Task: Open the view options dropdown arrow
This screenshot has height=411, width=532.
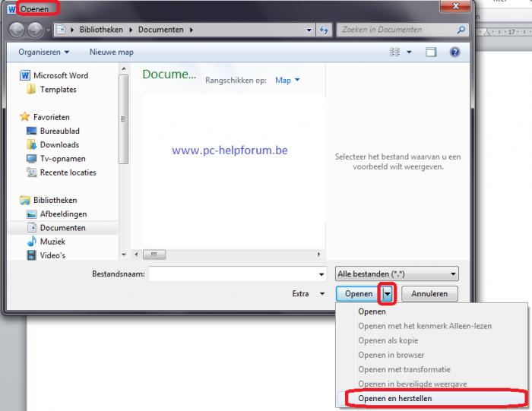Action: coord(409,52)
